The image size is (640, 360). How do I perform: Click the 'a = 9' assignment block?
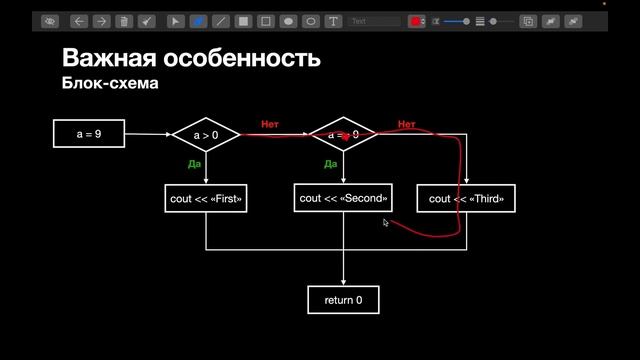point(89,133)
